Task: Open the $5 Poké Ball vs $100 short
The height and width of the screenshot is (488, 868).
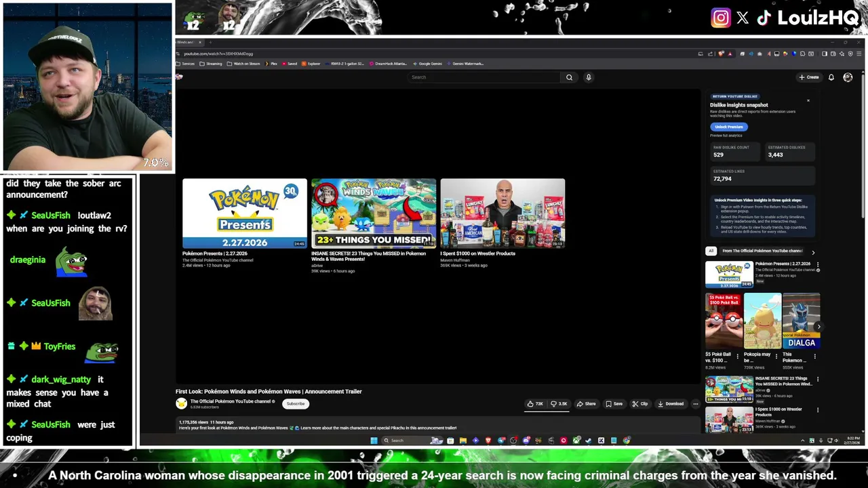Action: [724, 321]
